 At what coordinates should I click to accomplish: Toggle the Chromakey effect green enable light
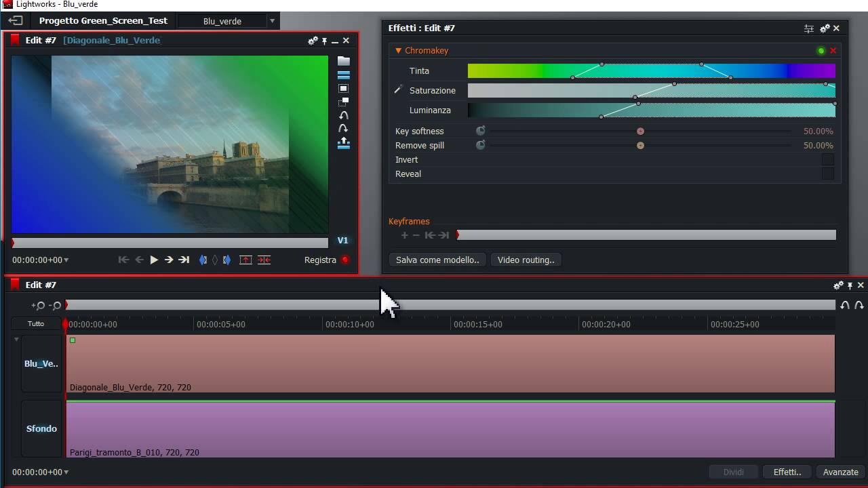pos(821,51)
